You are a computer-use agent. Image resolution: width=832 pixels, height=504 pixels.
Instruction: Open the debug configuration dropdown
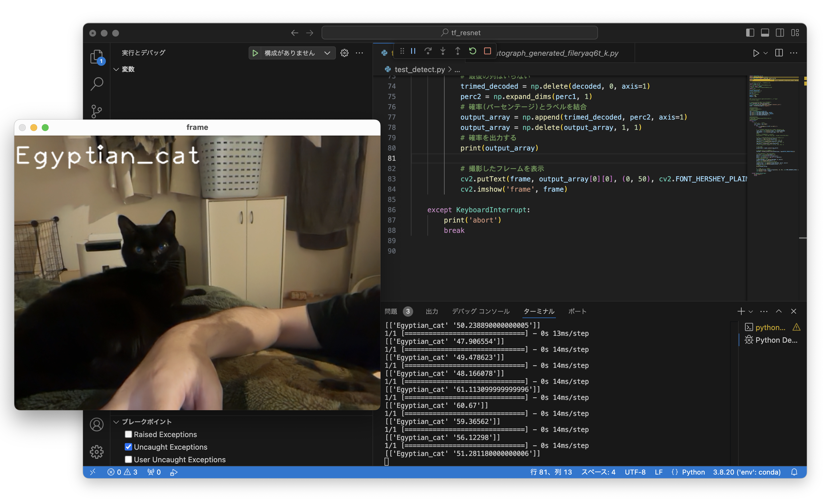327,53
